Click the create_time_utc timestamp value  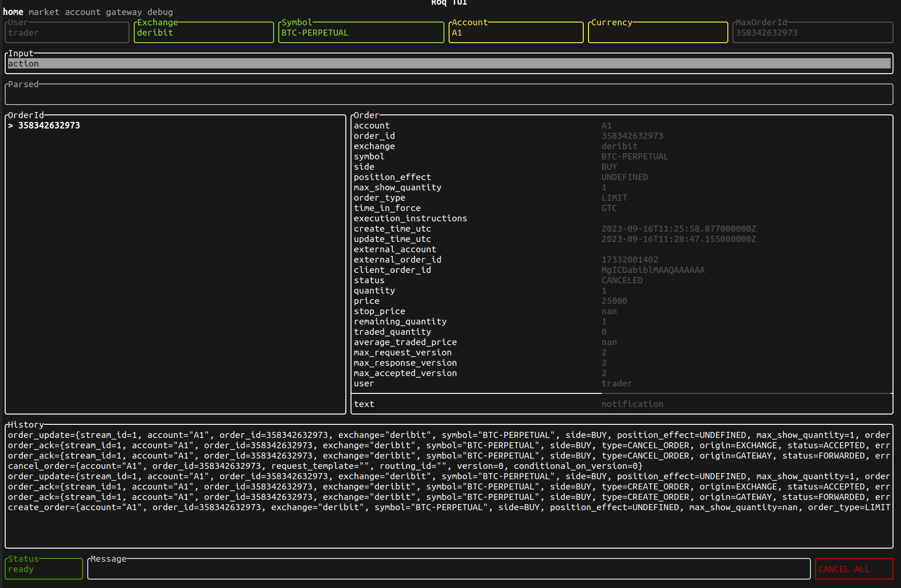tap(679, 228)
